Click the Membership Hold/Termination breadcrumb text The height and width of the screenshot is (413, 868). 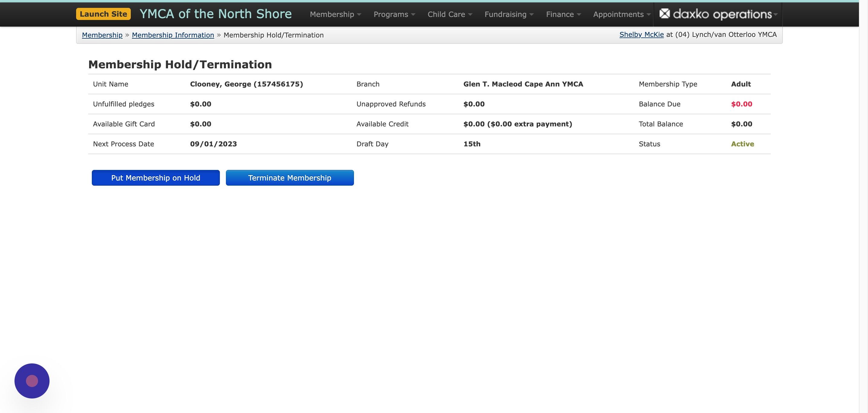pos(274,35)
